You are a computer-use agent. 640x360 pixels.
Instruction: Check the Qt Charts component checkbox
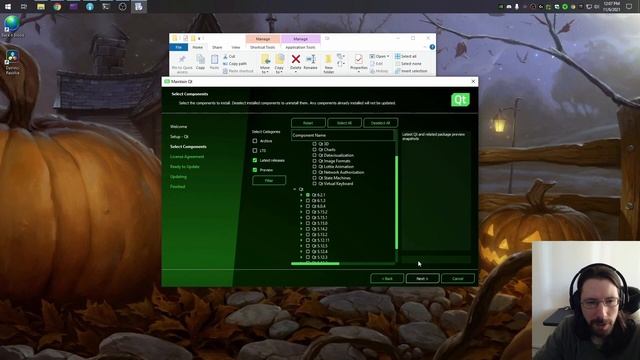point(314,150)
